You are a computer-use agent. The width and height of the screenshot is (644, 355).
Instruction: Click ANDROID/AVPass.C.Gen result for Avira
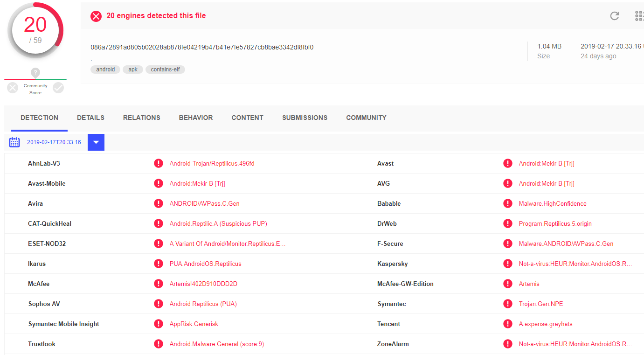tap(205, 203)
